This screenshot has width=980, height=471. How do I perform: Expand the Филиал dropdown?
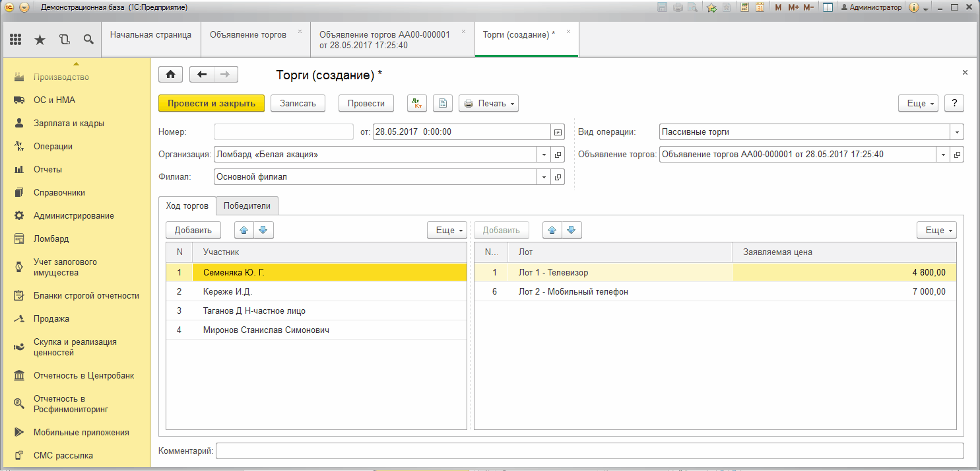(x=545, y=177)
